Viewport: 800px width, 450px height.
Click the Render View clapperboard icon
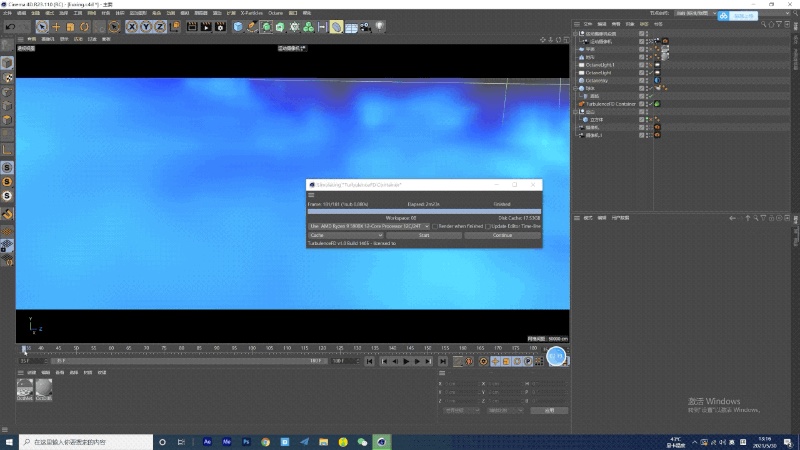192,27
